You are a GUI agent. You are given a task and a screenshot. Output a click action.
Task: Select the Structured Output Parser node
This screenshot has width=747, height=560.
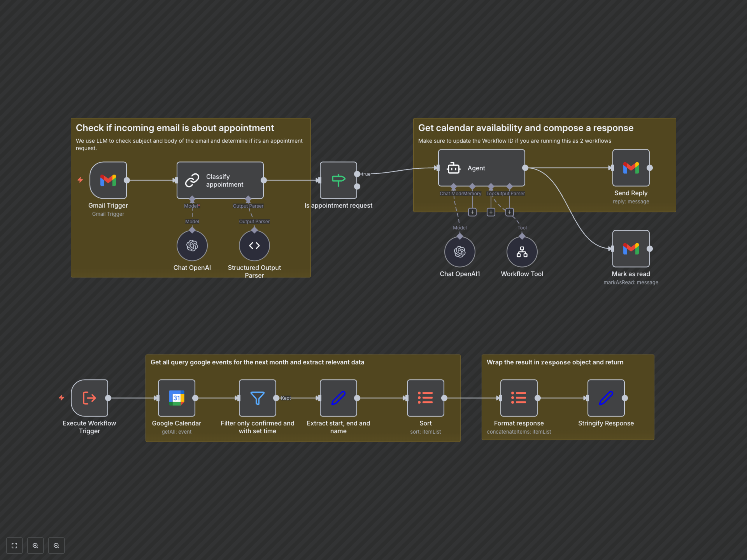coord(254,245)
